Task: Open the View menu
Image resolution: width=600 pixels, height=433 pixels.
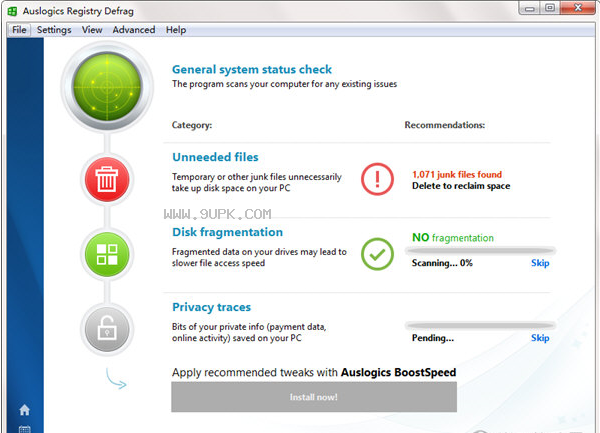Action: click(x=92, y=30)
